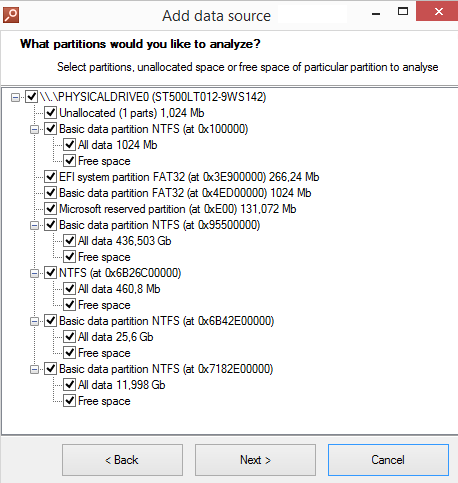This screenshot has width=458, height=483.
Task: Go to the next step with Next
Action: click(255, 460)
